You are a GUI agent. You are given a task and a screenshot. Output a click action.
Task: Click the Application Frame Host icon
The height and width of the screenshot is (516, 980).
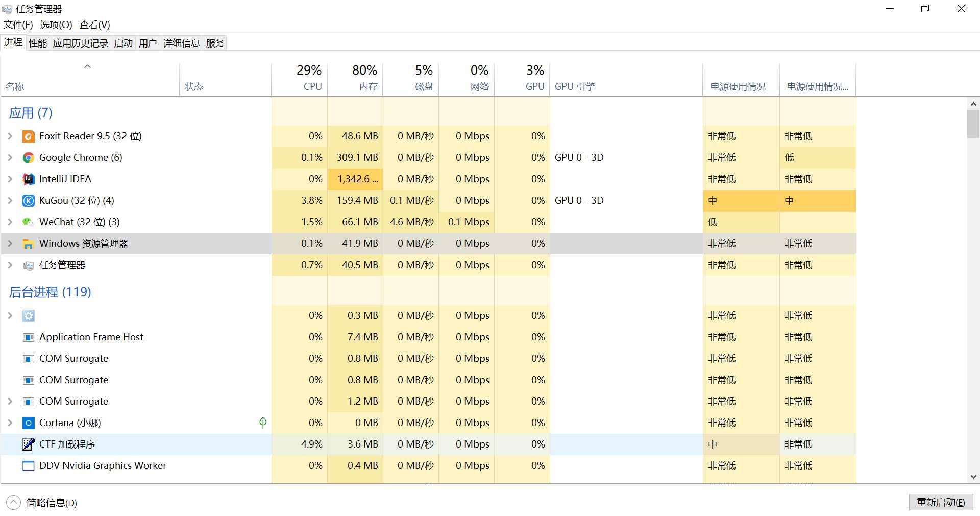click(x=29, y=337)
